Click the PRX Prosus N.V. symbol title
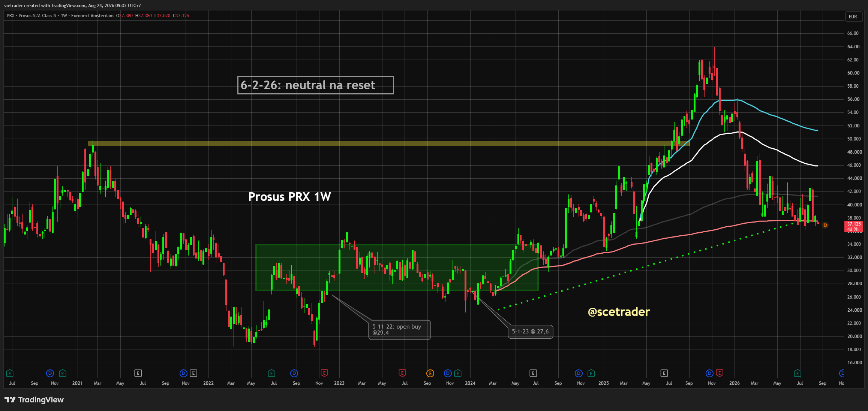 [60, 16]
